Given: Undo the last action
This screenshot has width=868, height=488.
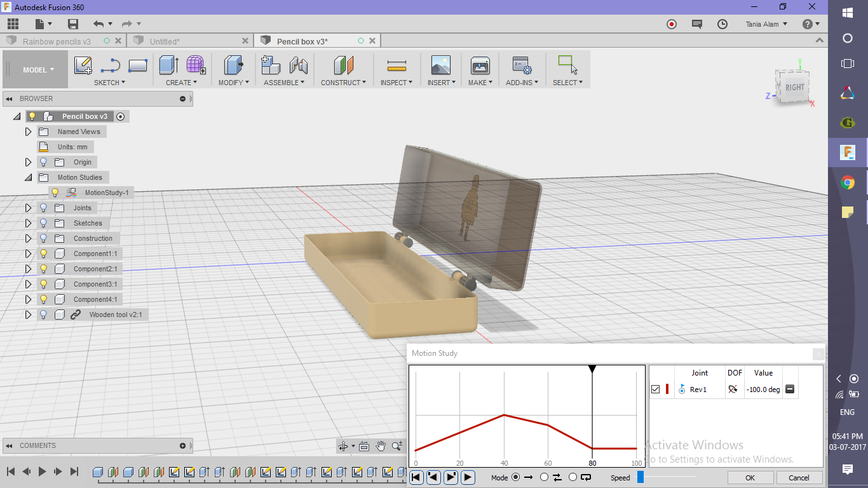Looking at the screenshot, I should coord(98,24).
